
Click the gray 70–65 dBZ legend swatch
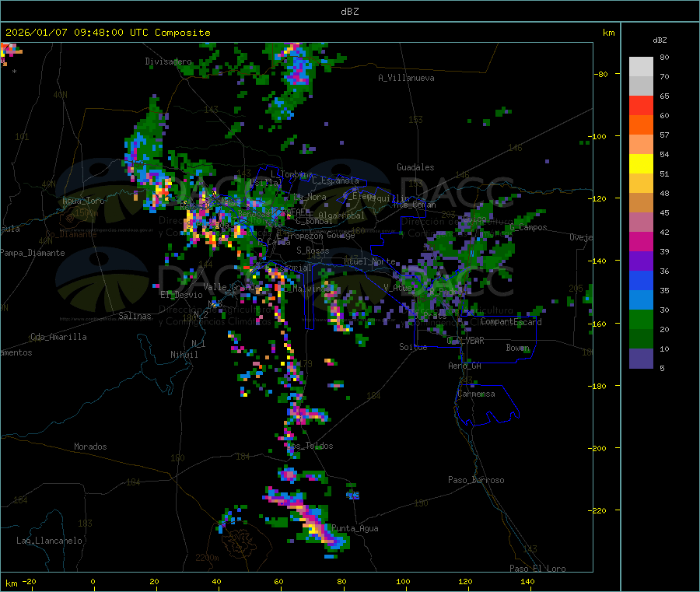pyautogui.click(x=641, y=86)
